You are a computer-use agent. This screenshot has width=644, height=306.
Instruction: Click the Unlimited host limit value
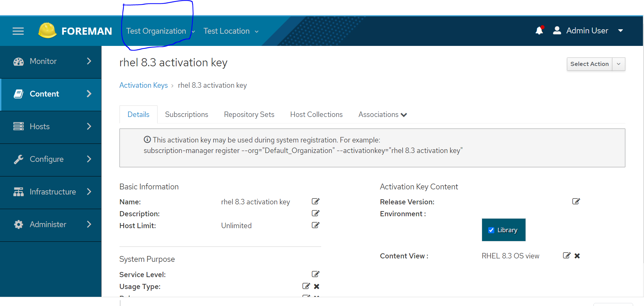[x=236, y=226]
